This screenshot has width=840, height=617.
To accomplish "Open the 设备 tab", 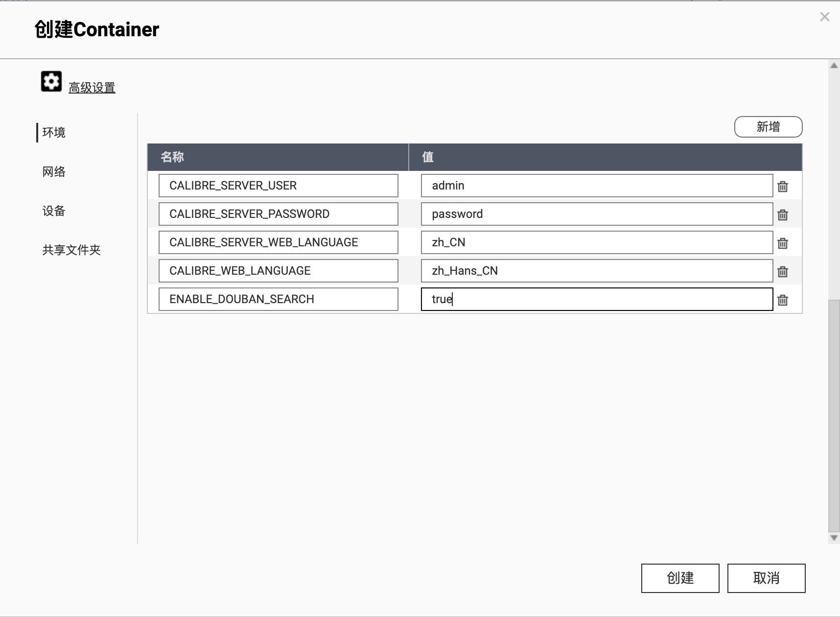I will click(54, 211).
